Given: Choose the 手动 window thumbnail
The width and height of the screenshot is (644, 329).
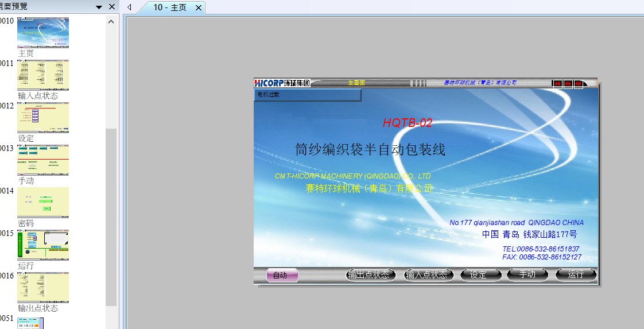Looking at the screenshot, I should coord(43,160).
